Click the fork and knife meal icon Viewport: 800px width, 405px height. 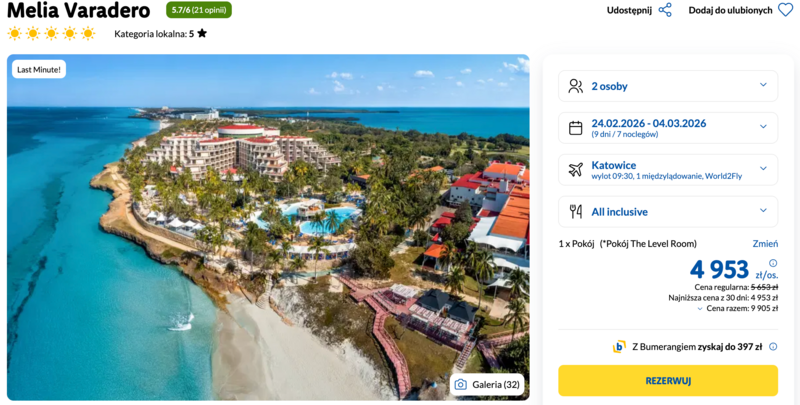point(575,212)
